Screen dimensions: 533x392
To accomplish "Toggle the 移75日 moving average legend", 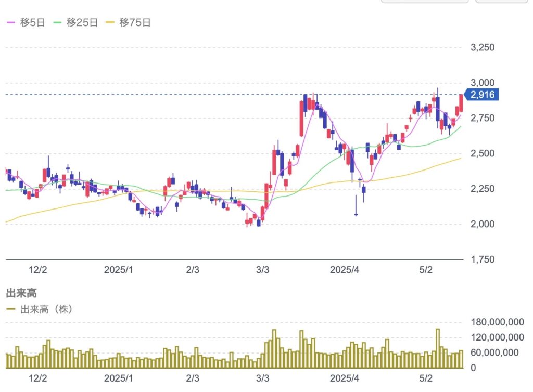I will tap(128, 22).
